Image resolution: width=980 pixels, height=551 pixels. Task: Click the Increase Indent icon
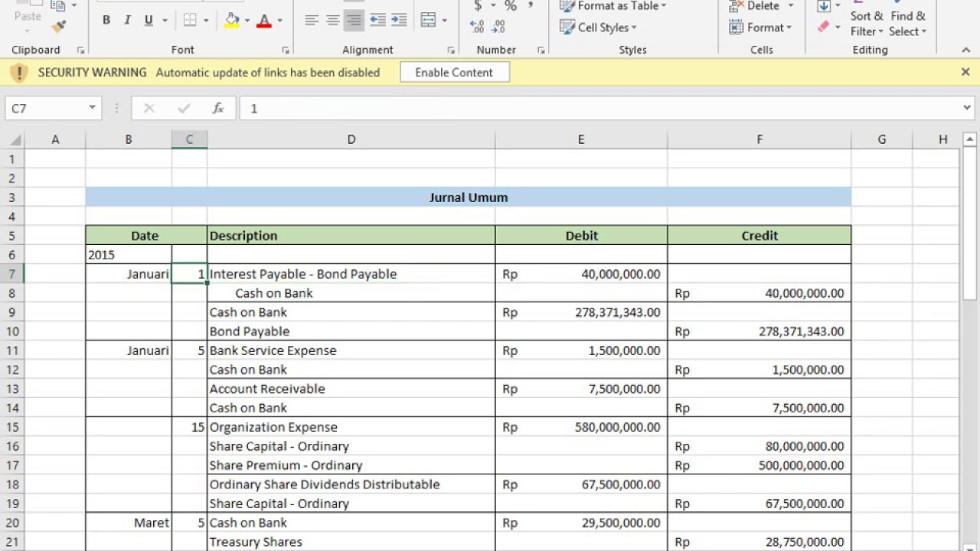click(399, 21)
